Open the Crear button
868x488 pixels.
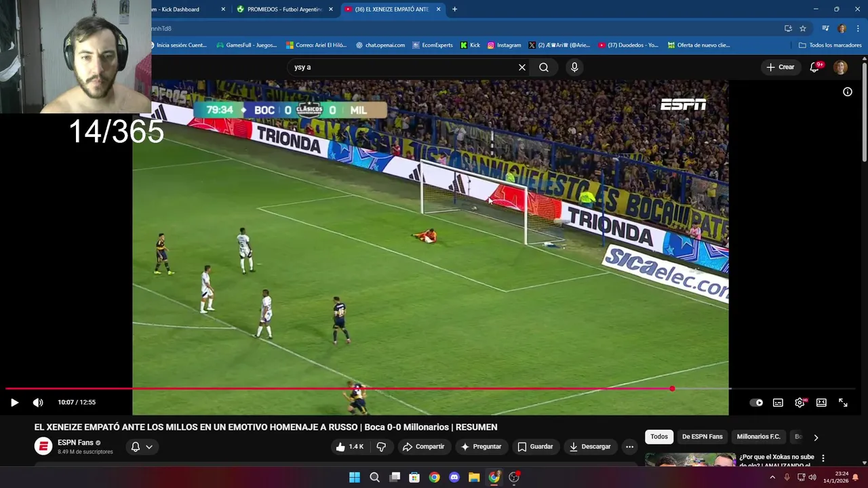coord(780,67)
